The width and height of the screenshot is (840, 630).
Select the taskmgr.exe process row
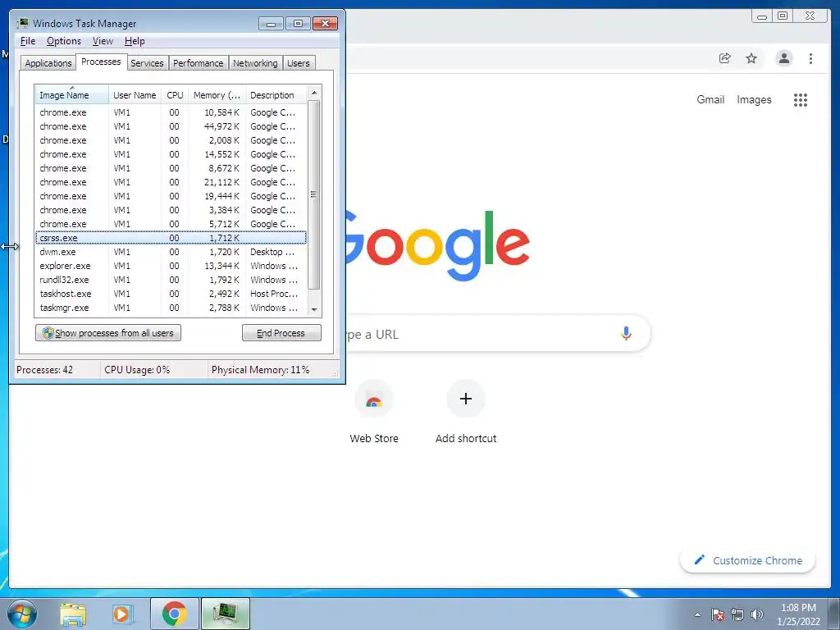pos(171,308)
